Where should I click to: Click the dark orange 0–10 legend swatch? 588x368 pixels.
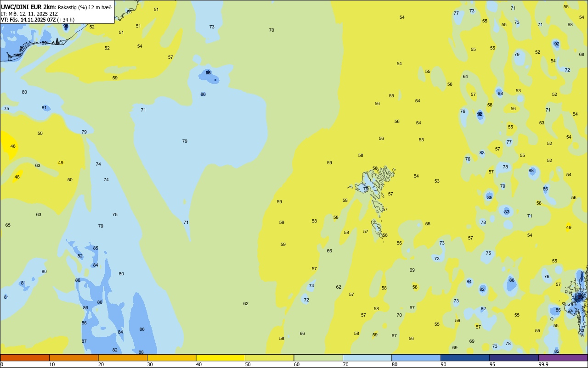[25, 357]
